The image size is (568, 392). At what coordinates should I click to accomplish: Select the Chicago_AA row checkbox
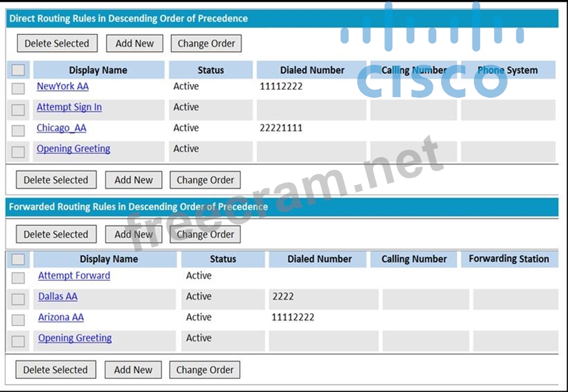pos(18,131)
